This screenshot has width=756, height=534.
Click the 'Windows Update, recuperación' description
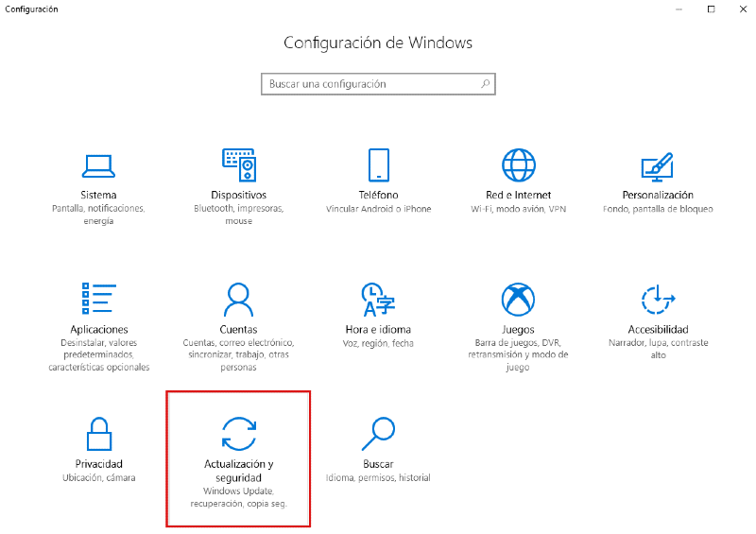pyautogui.click(x=239, y=497)
